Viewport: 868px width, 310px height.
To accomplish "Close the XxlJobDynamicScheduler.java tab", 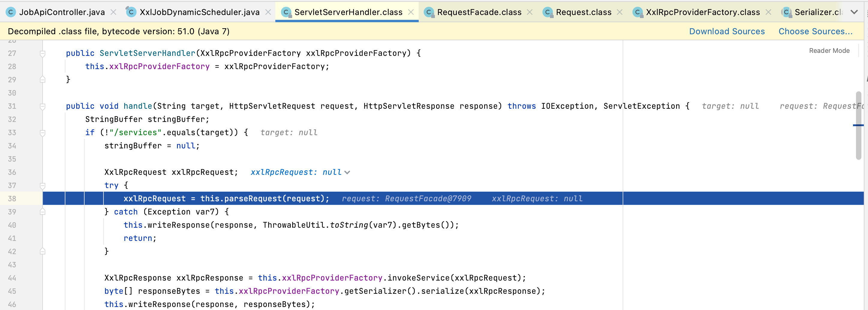I will coord(268,13).
